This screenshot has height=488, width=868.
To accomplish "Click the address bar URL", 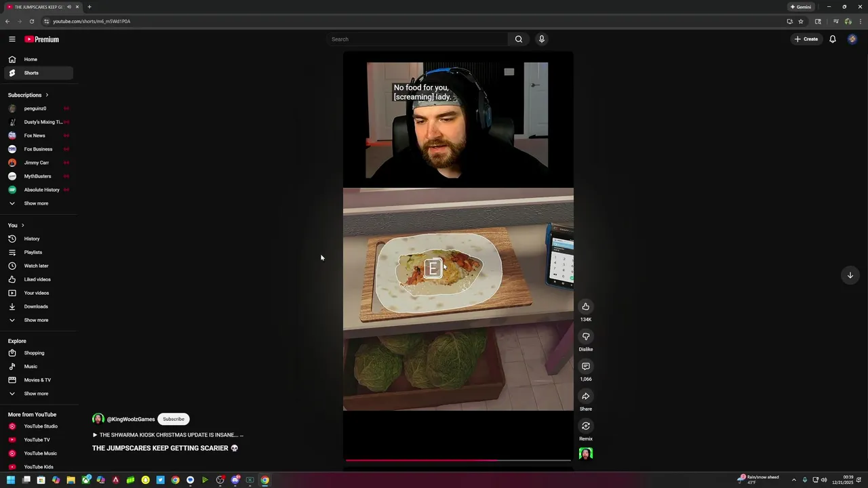I will click(x=92, y=21).
